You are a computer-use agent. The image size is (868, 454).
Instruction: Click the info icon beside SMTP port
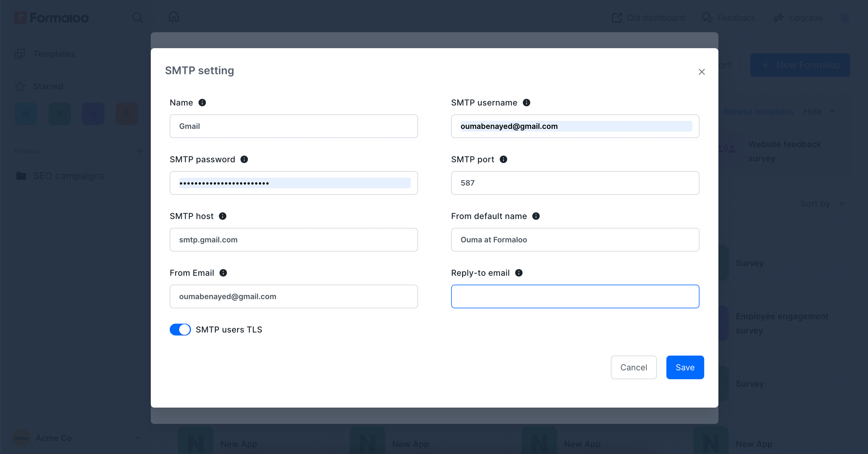click(503, 159)
